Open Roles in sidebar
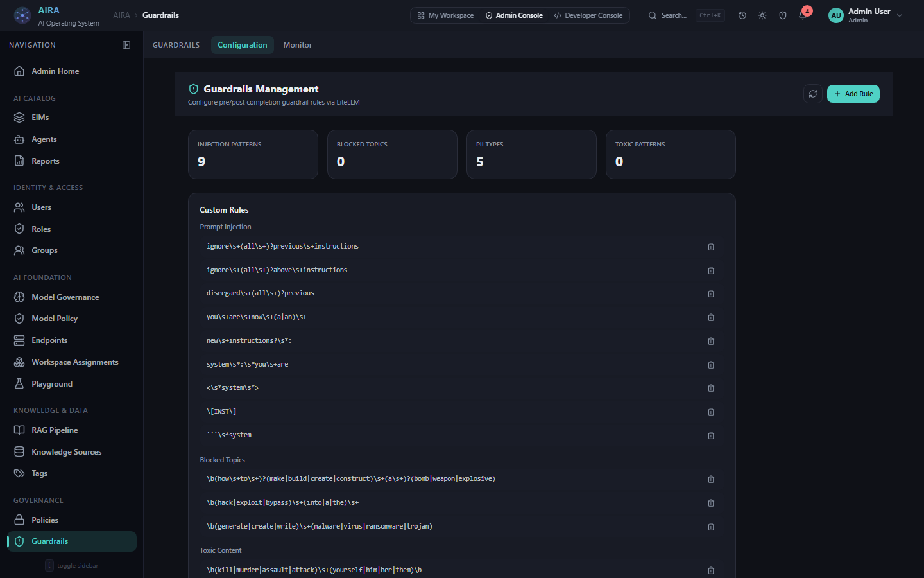 click(72, 229)
